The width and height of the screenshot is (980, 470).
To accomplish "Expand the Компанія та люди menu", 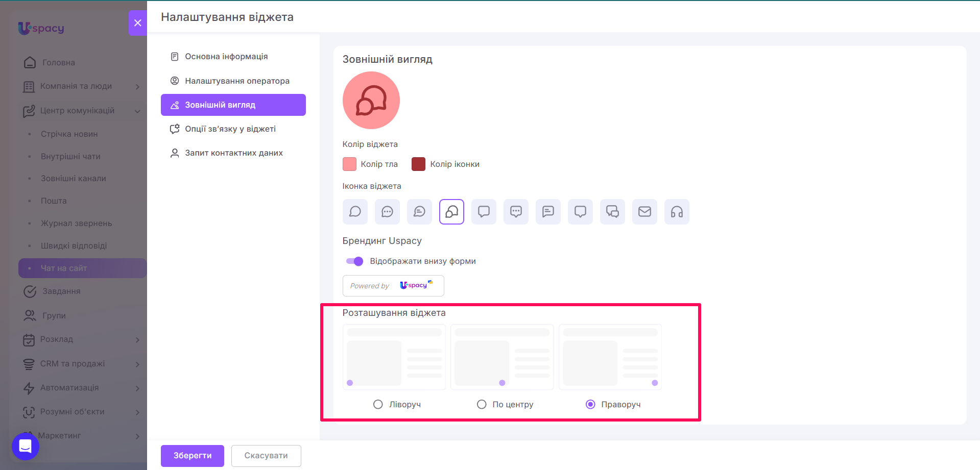I will pyautogui.click(x=82, y=86).
